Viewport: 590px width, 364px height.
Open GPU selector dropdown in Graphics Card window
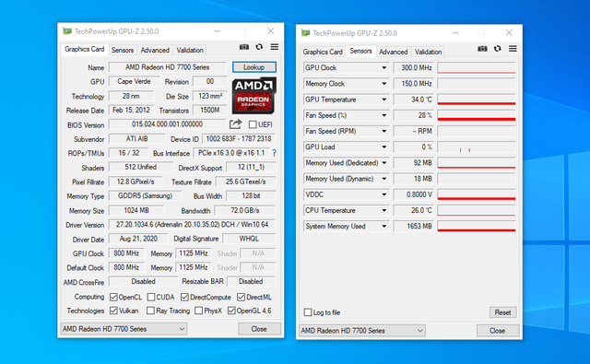point(124,329)
